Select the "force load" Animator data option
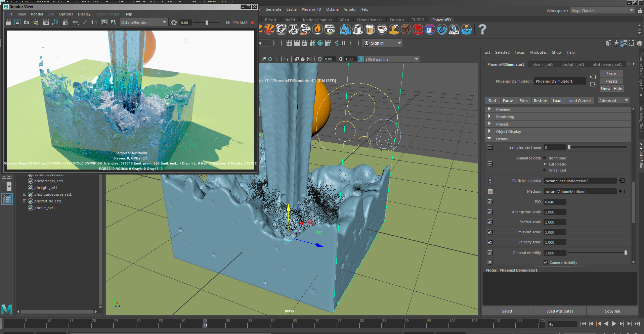644x334 pixels. click(x=545, y=170)
